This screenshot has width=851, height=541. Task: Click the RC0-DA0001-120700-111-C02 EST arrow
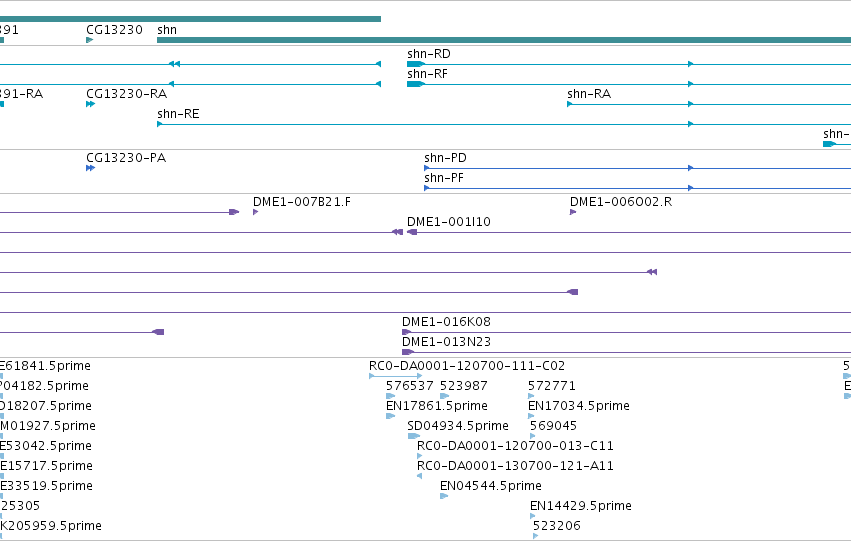[396, 376]
